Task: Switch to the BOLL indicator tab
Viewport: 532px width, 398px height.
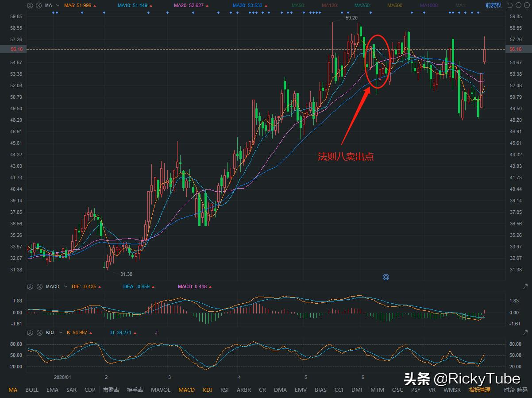Action: coord(32,390)
